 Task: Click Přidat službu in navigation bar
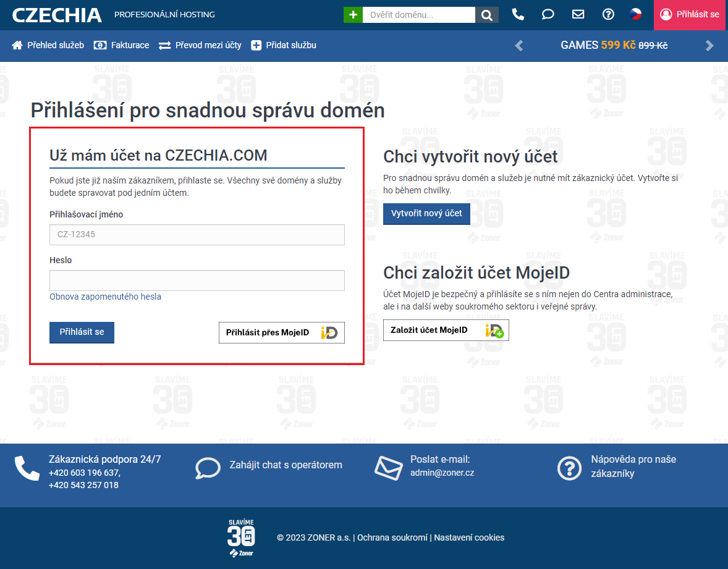284,45
